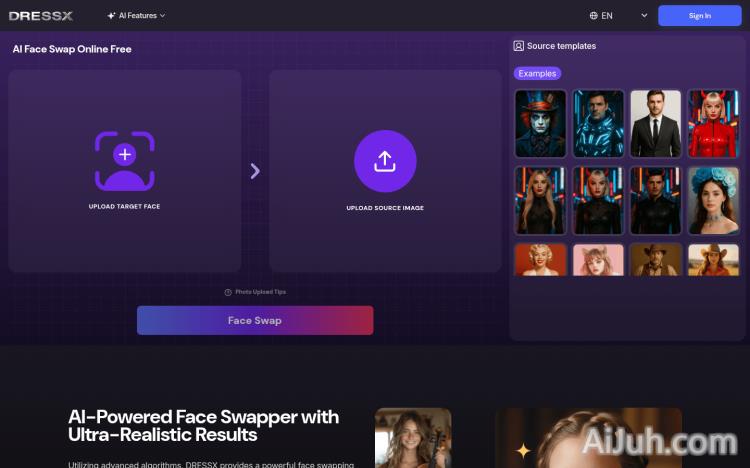
Task: Click the AI Face Swap Online Free heading
Action: coord(72,49)
